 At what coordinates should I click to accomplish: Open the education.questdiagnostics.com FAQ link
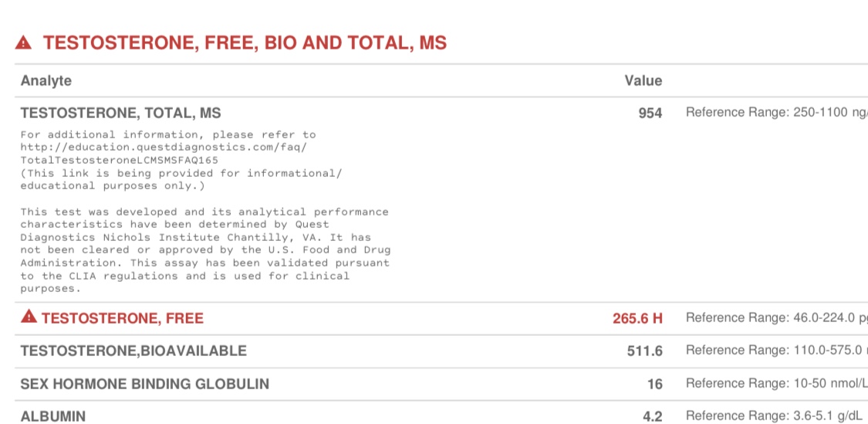tap(164, 147)
